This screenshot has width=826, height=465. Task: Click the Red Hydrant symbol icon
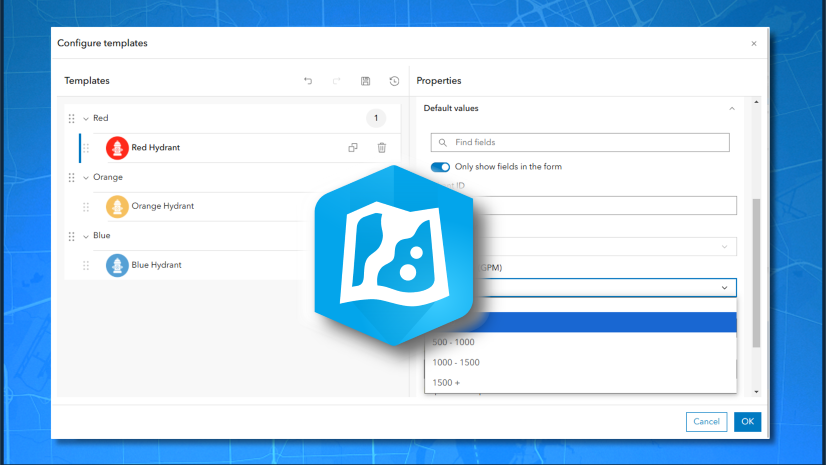(x=117, y=147)
